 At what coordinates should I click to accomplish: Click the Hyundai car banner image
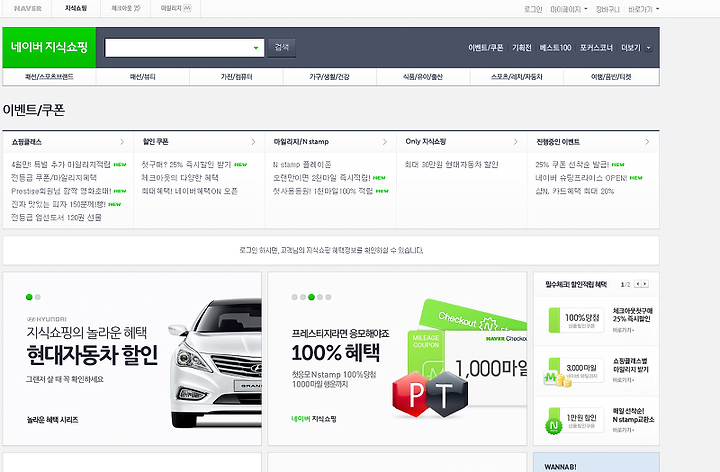coord(215,363)
